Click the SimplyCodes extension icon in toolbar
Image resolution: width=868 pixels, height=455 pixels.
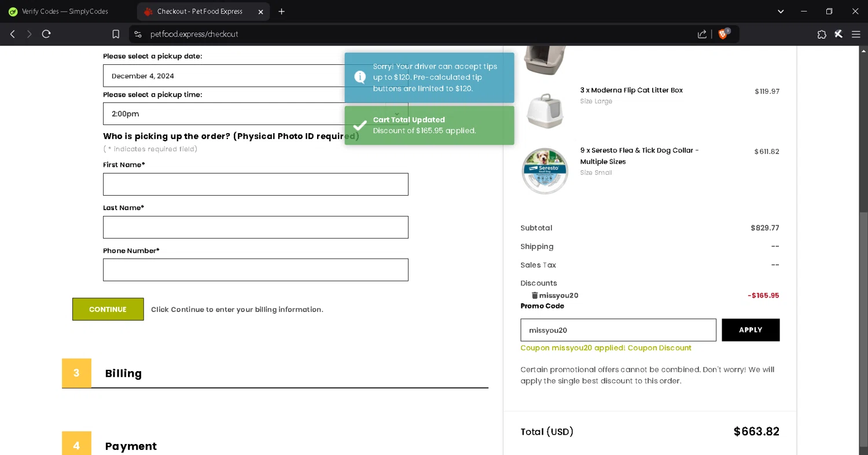click(838, 34)
